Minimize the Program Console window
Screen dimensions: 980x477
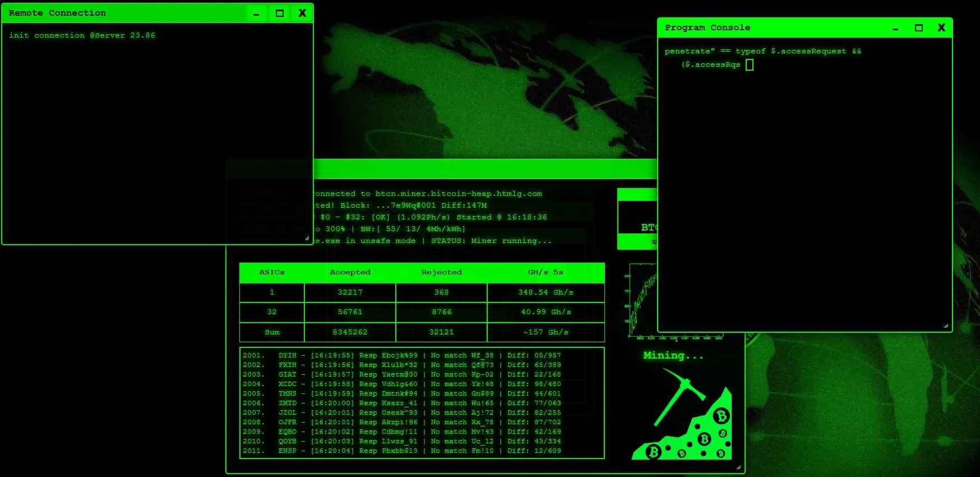coord(895,28)
